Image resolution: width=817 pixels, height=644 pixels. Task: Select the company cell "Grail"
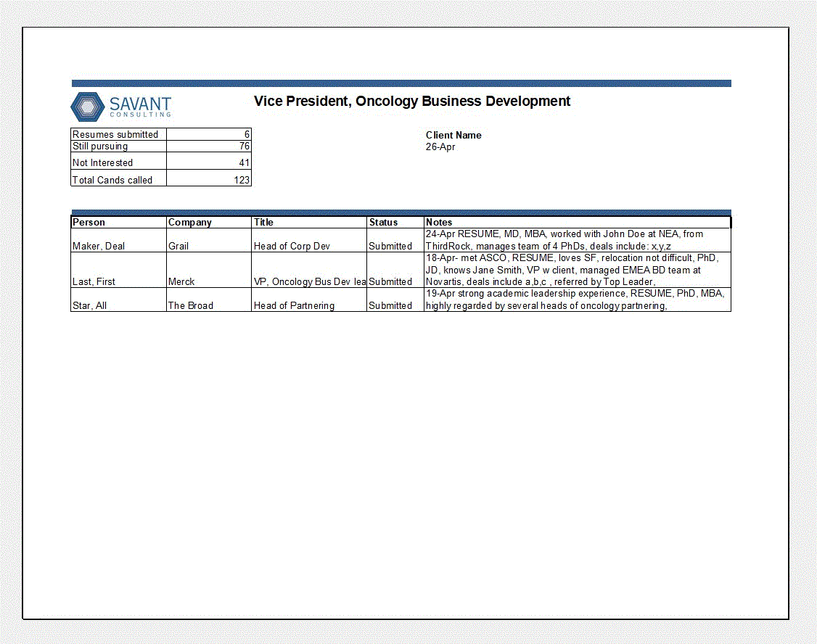209,240
